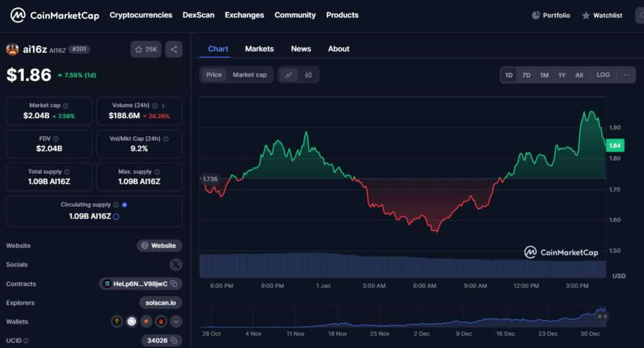Click the share icon next to ai16z
644x348 pixels.
[x=174, y=49]
